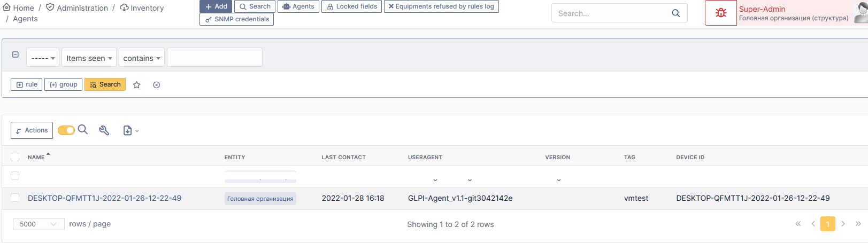868x243 pixels.
Task: Open the Super-Admin user menu
Action: [x=802, y=13]
